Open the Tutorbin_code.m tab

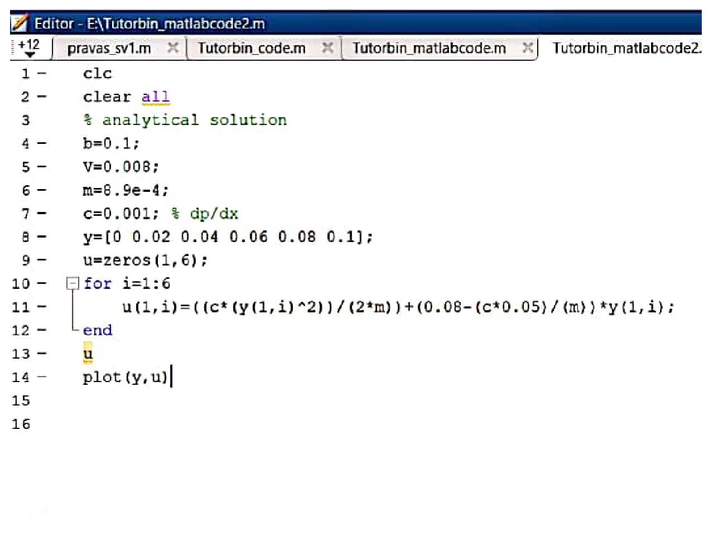point(252,49)
